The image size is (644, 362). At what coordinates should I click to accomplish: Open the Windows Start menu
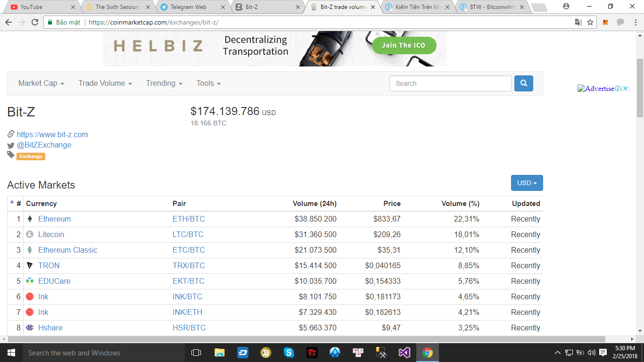(x=11, y=353)
